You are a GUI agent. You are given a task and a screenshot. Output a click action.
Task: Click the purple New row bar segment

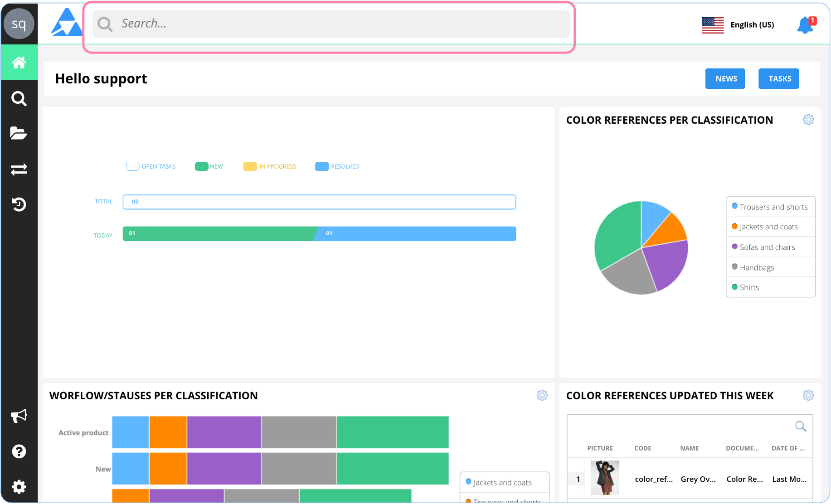point(224,469)
